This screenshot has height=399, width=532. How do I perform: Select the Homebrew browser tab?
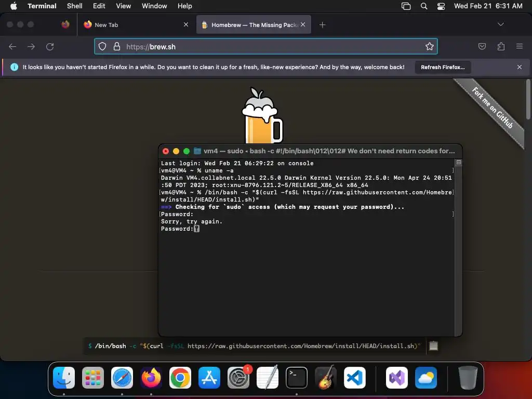pyautogui.click(x=254, y=25)
